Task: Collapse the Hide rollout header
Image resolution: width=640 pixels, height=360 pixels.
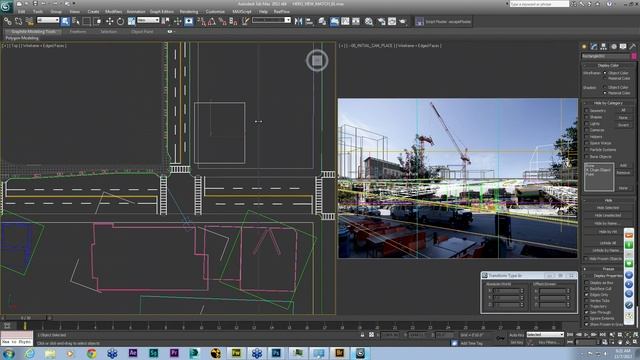Action: pyautogui.click(x=608, y=200)
